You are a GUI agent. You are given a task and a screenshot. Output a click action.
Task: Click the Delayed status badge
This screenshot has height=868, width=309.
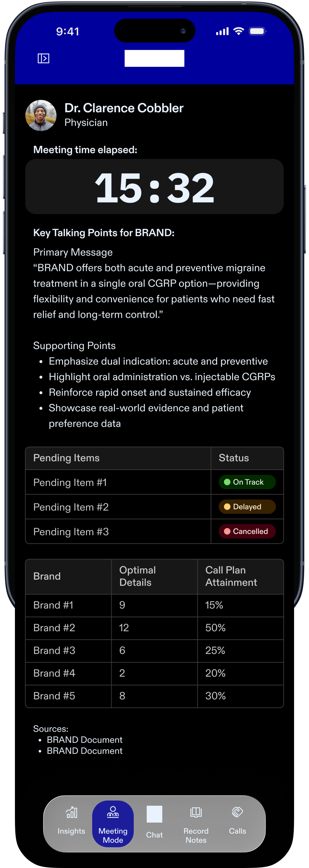(247, 507)
